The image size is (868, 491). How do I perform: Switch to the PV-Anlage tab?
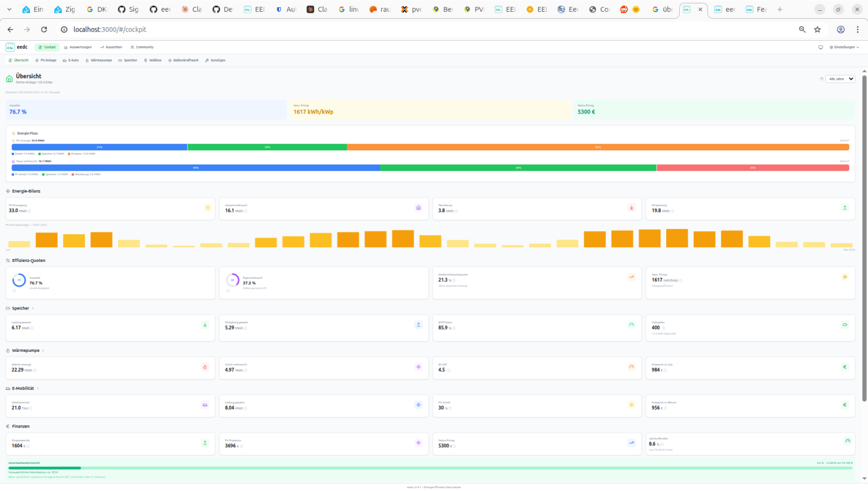pos(46,61)
